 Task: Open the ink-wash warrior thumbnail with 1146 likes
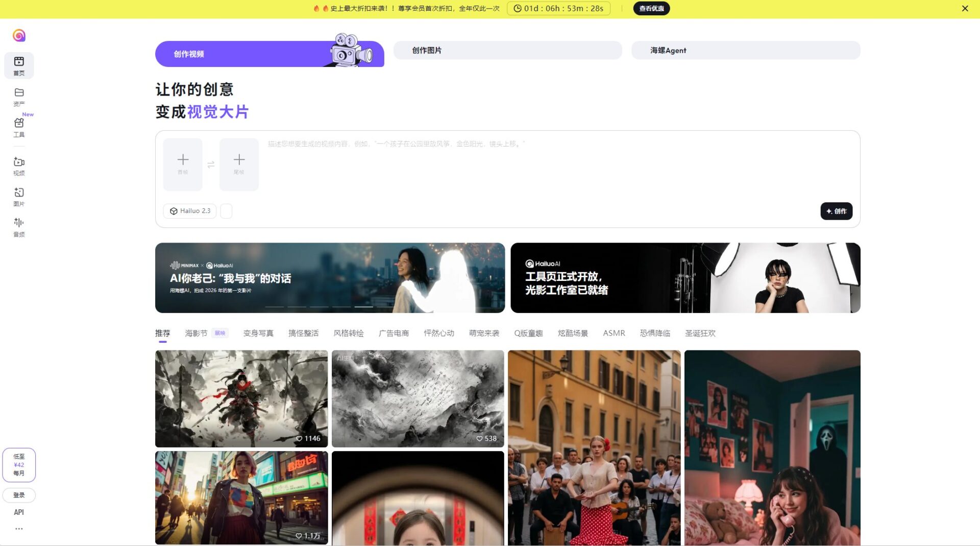[241, 398]
